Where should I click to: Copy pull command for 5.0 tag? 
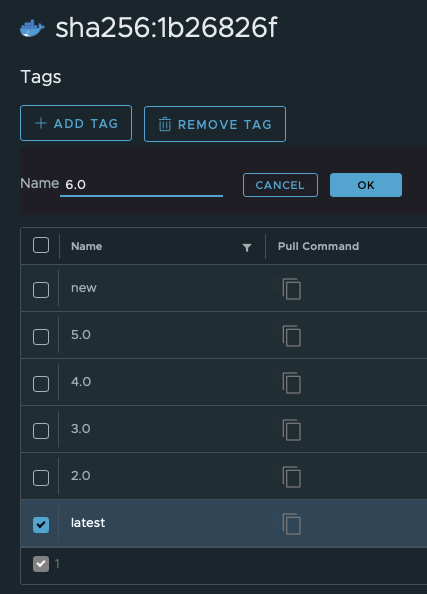(x=292, y=336)
